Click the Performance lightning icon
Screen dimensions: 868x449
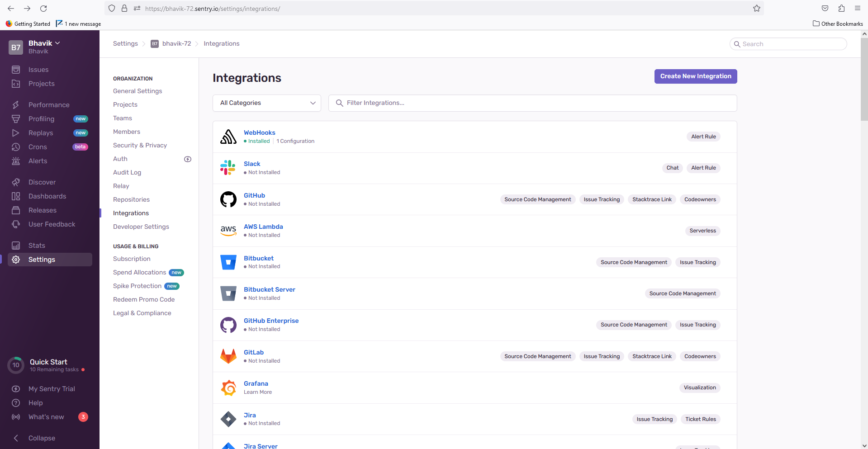(x=16, y=105)
